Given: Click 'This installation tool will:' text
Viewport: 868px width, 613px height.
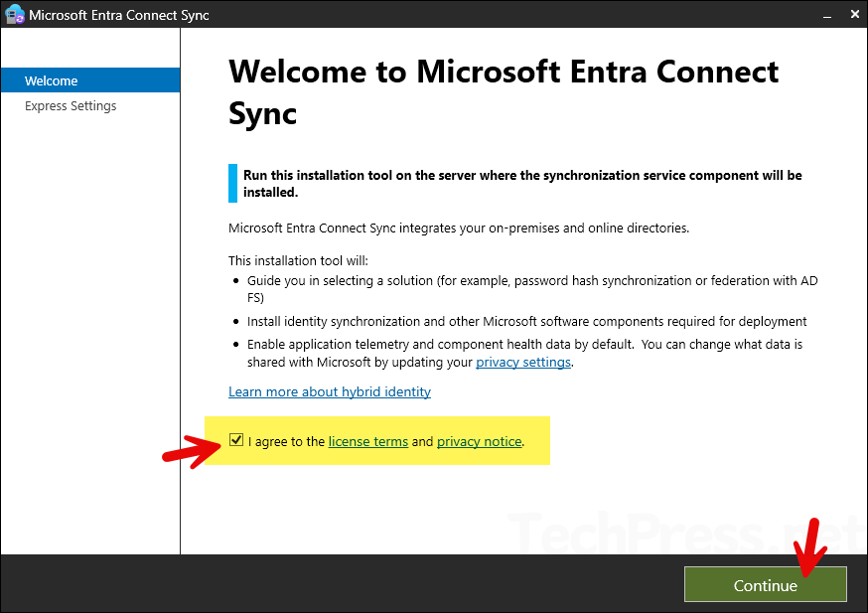Looking at the screenshot, I should coord(298,260).
